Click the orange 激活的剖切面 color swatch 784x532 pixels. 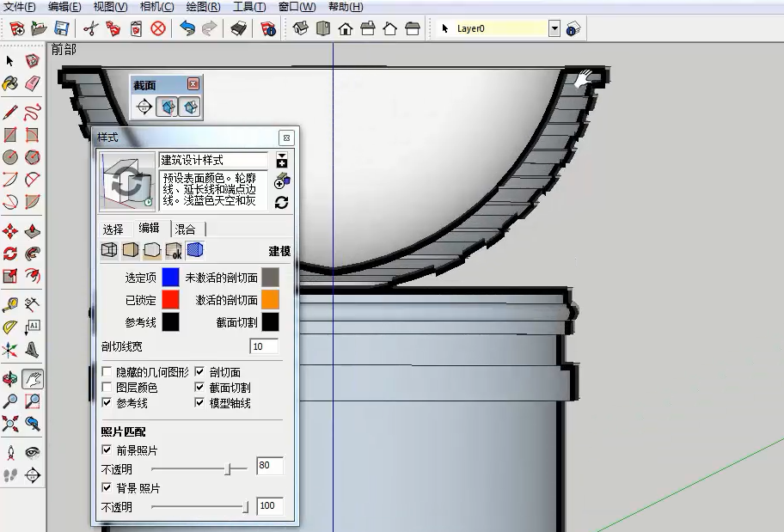coord(270,299)
